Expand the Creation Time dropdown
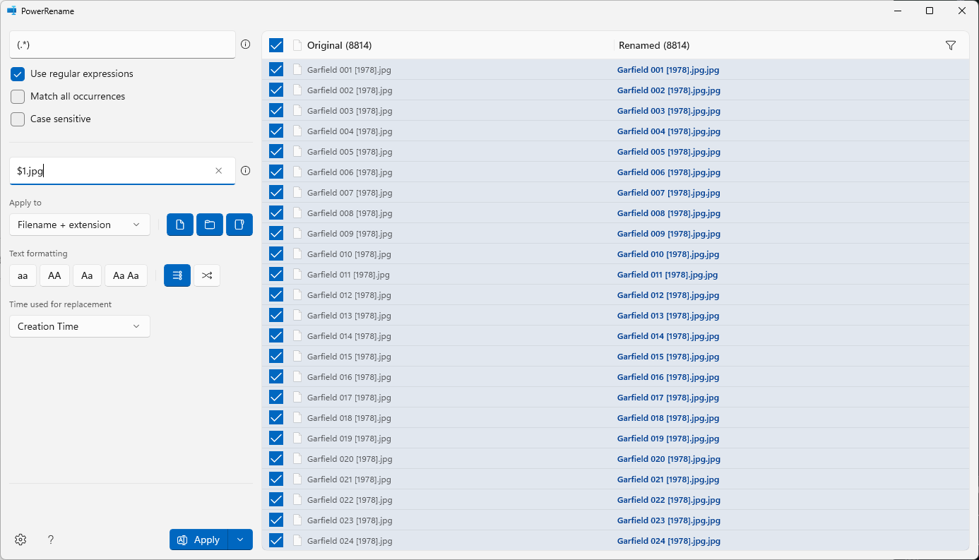Image resolution: width=979 pixels, height=560 pixels. (x=80, y=326)
